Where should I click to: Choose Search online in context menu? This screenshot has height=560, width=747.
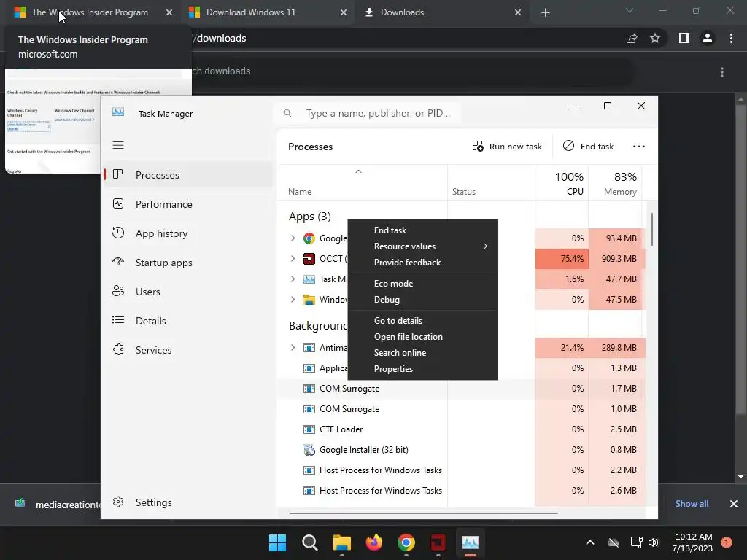pyautogui.click(x=422, y=353)
